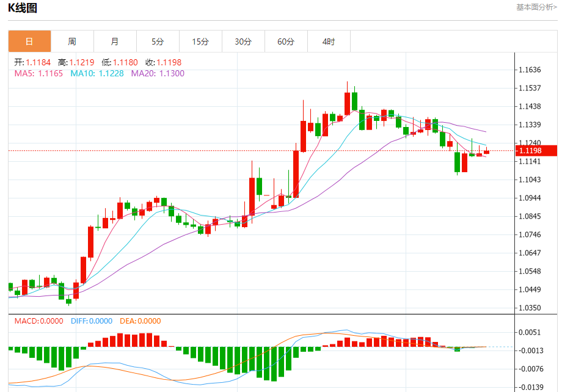Click the MACD:0.0000 indicator label
The height and width of the screenshot is (392, 562).
38,321
